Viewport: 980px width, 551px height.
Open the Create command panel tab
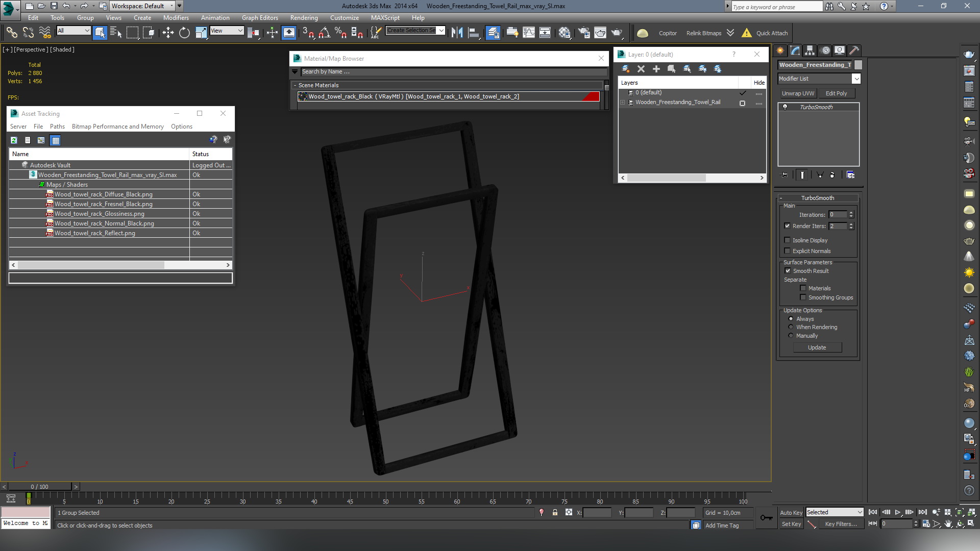click(780, 51)
